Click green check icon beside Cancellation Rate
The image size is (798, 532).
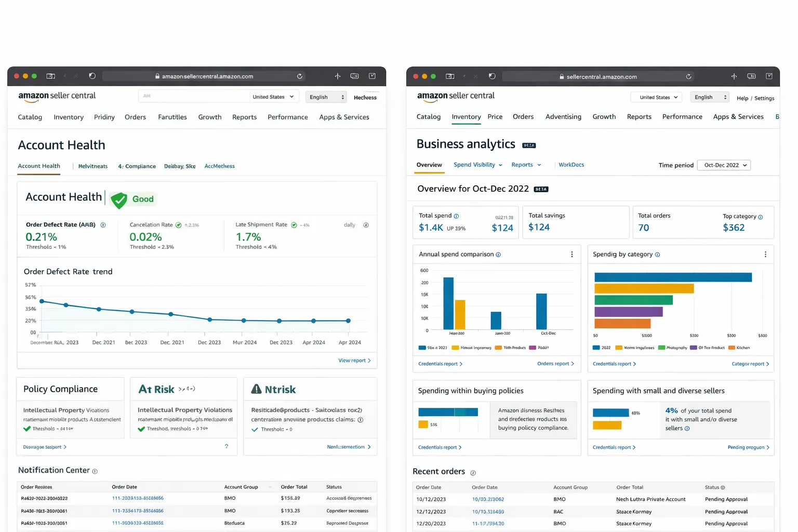pos(178,225)
